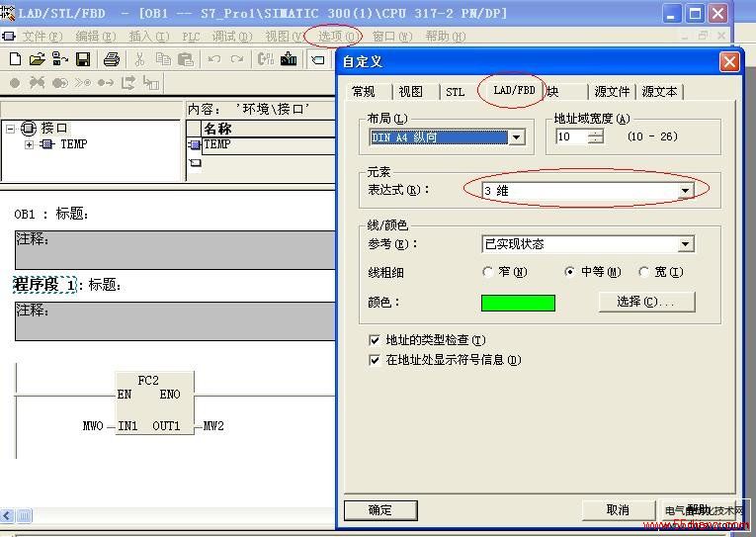The height and width of the screenshot is (537, 756).
Task: Click the 选择(C)... color button
Action: coord(646,302)
